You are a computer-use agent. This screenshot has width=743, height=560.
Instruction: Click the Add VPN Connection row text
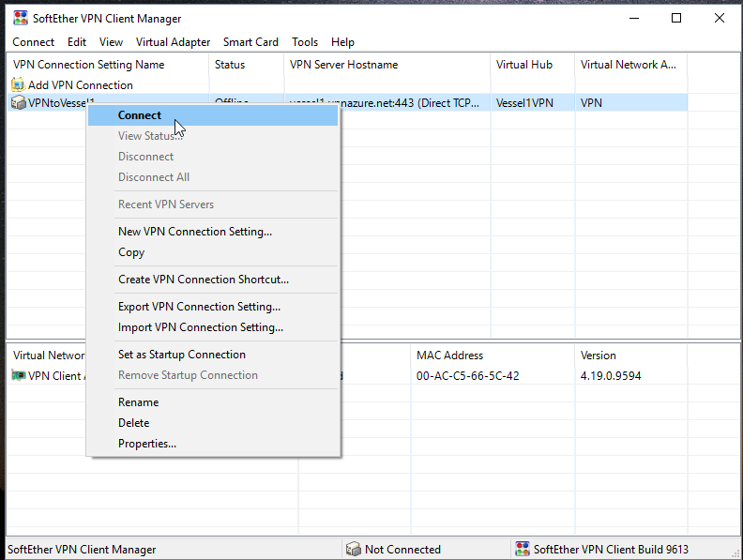(x=80, y=84)
